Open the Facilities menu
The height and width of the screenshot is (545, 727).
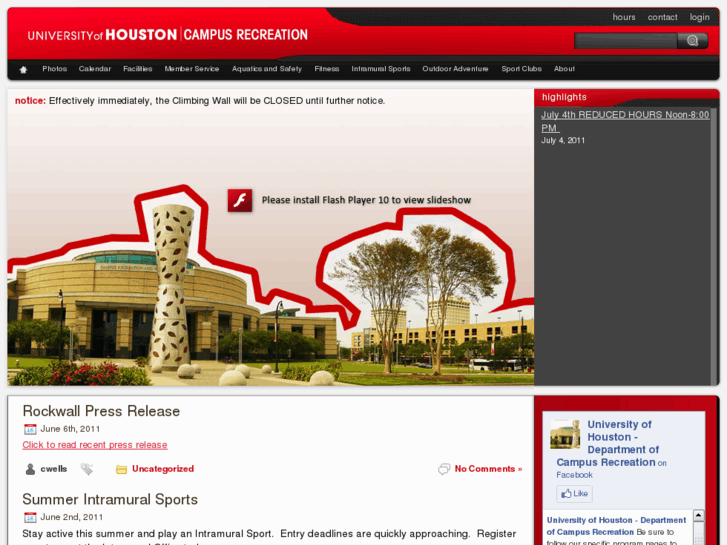pyautogui.click(x=138, y=69)
